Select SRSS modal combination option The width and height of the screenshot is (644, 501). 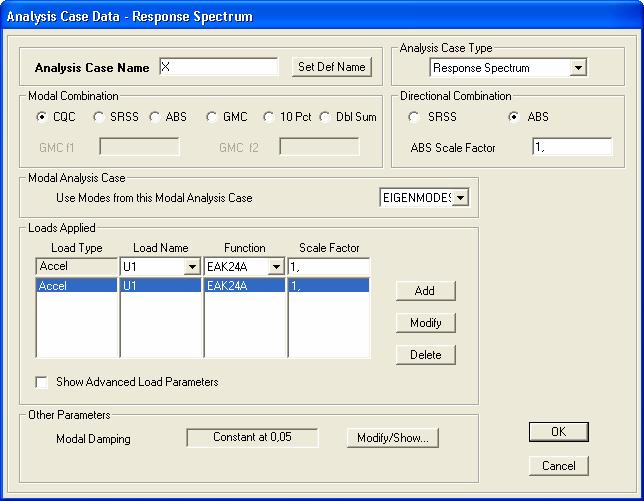[99, 117]
